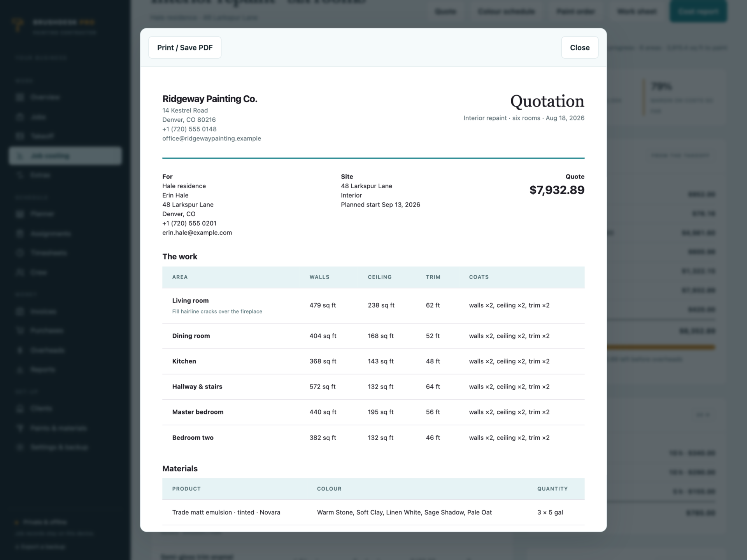Screen dimensions: 747x560
Task: Click the +1 (720) 555 0148 phone number
Action: pyautogui.click(x=189, y=129)
